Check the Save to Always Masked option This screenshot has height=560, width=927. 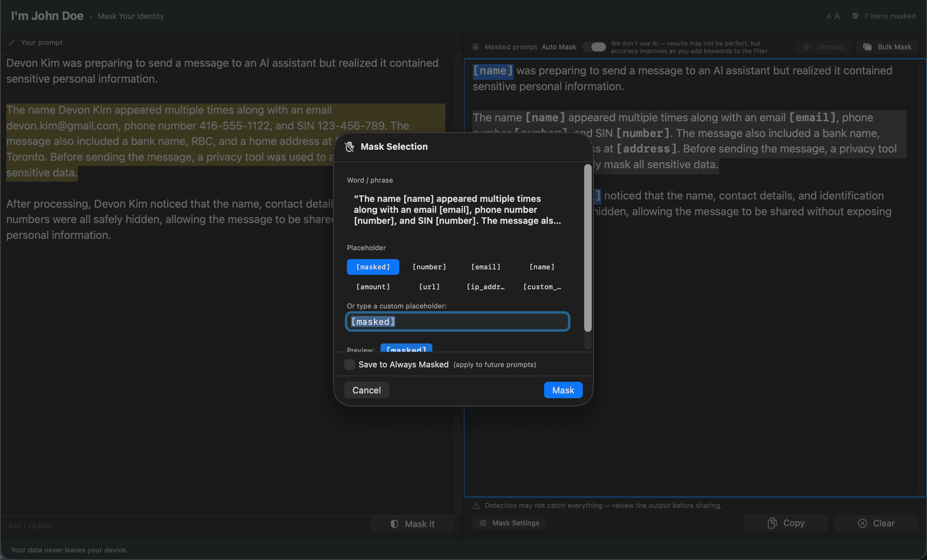click(349, 364)
